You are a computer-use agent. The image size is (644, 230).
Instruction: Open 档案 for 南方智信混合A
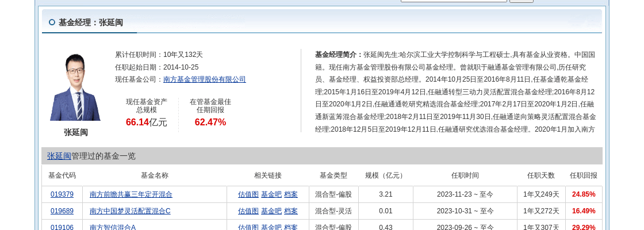[x=291, y=227]
